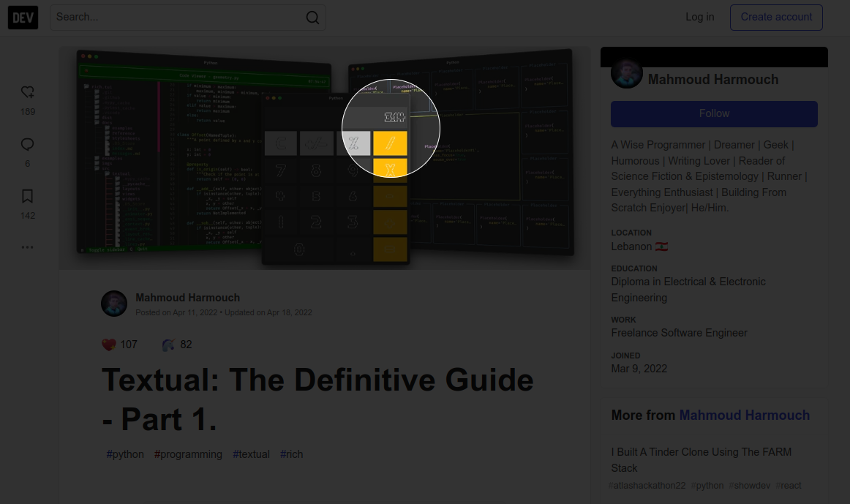This screenshot has height=504, width=850.
Task: Add a heart reaction in the left rail
Action: [28, 92]
